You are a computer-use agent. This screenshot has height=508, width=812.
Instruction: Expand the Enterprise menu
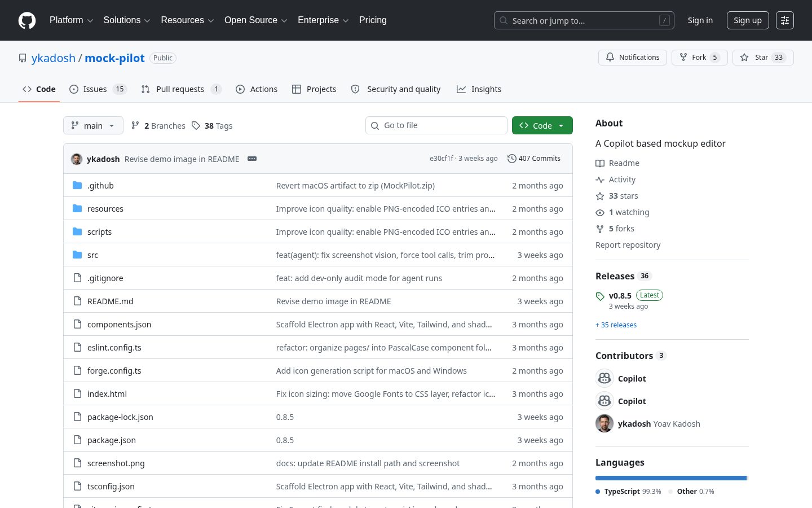coord(323,20)
